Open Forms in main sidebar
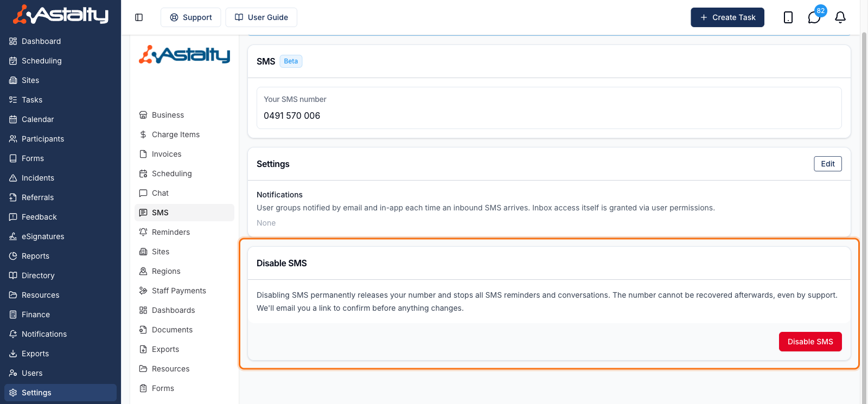Screen dimensions: 868x404 pyautogui.click(x=60, y=158)
